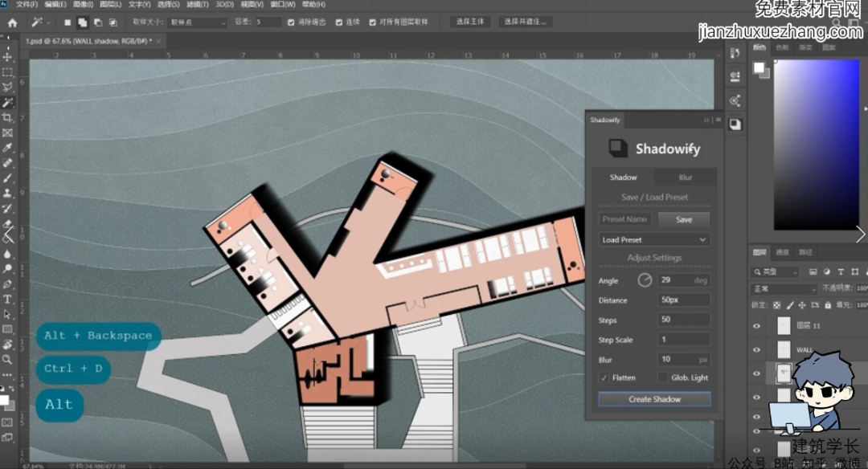This screenshot has height=469, width=868.
Task: Click the Save preset button
Action: click(x=683, y=219)
